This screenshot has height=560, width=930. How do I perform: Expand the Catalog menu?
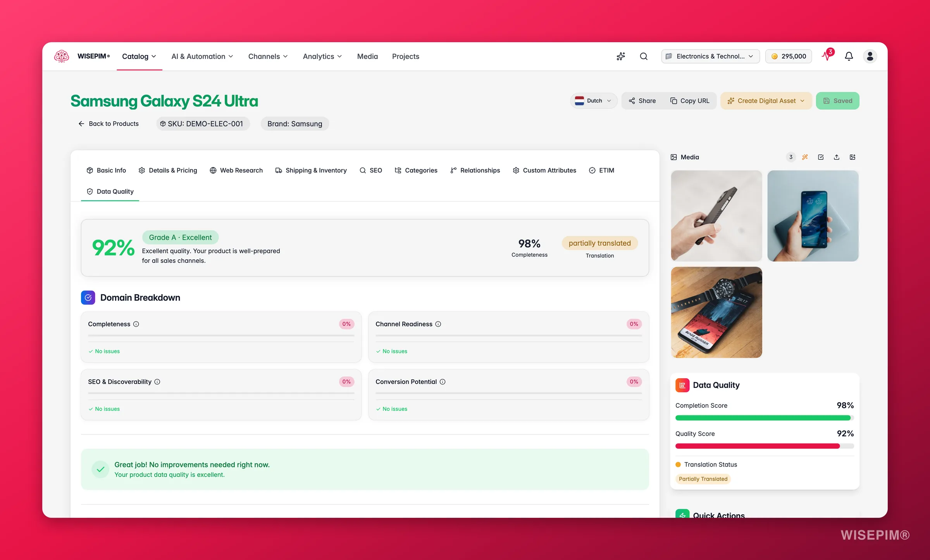(x=139, y=56)
